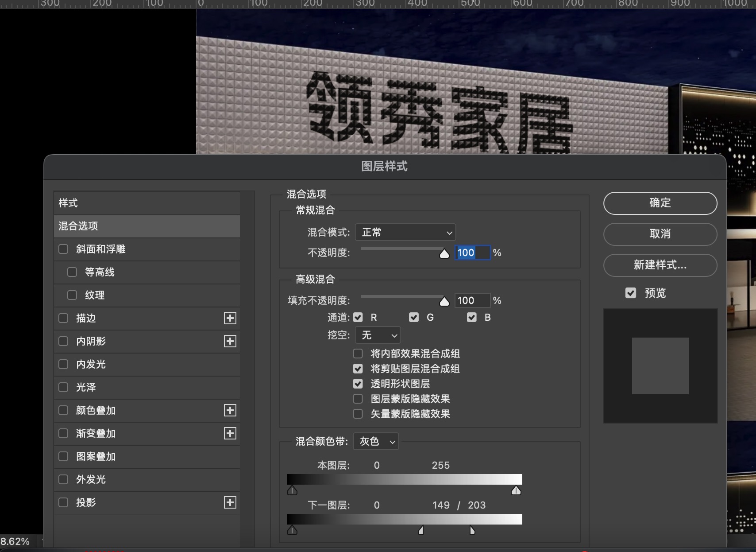Click 本图层 black point slider handle
The image size is (756, 552).
click(292, 490)
